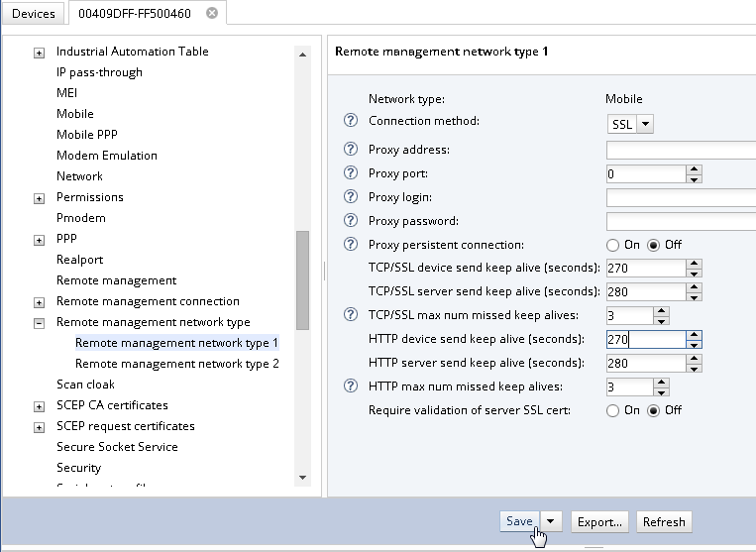Click help icon beside Proxy password
756x552 pixels.
pos(350,221)
